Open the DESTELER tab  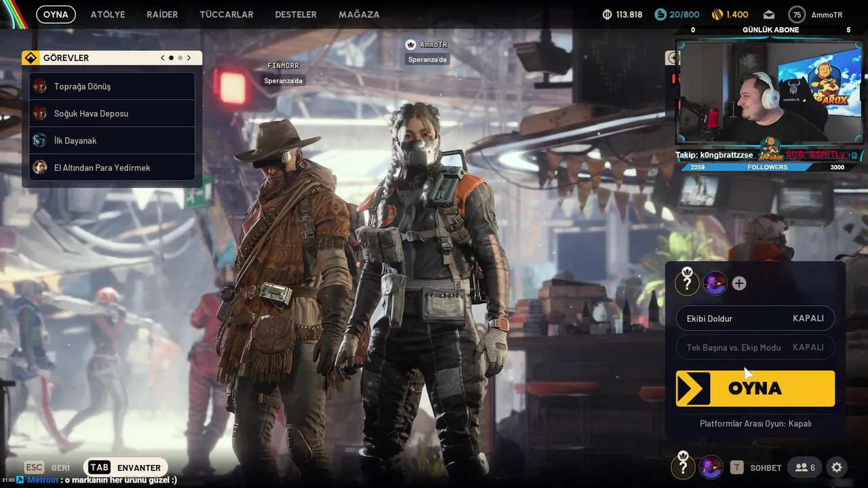296,14
